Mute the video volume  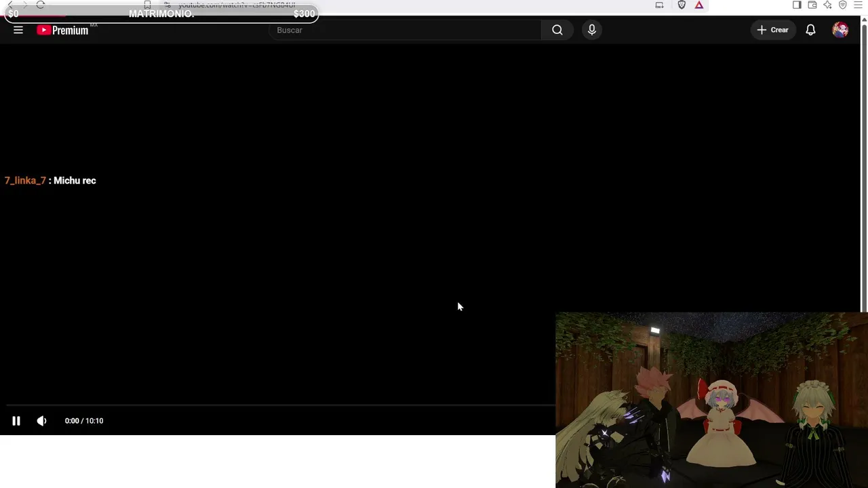point(41,421)
